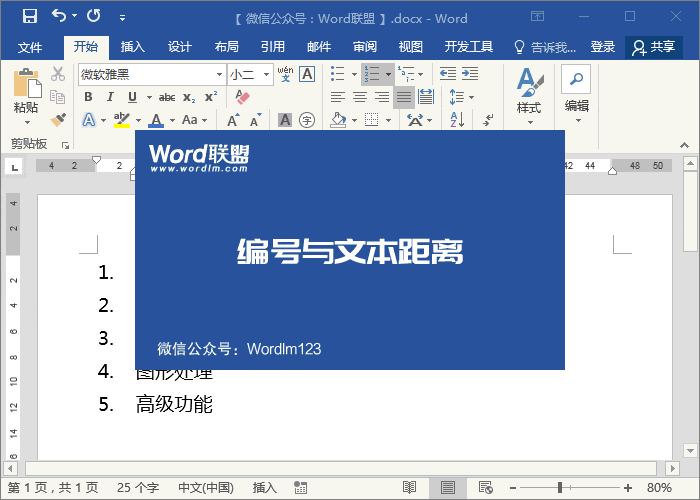Open the 样式 styles gallery
Screen dimensions: 700x500
(529, 96)
